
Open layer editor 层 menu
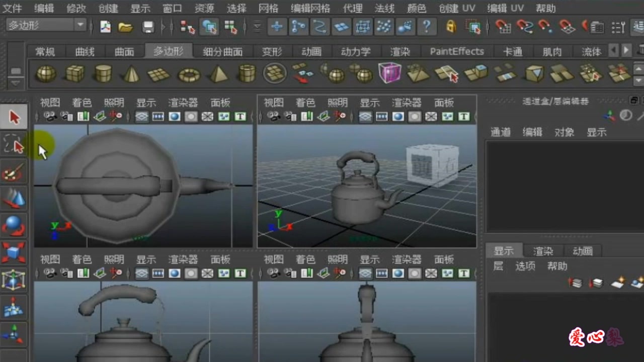click(498, 266)
